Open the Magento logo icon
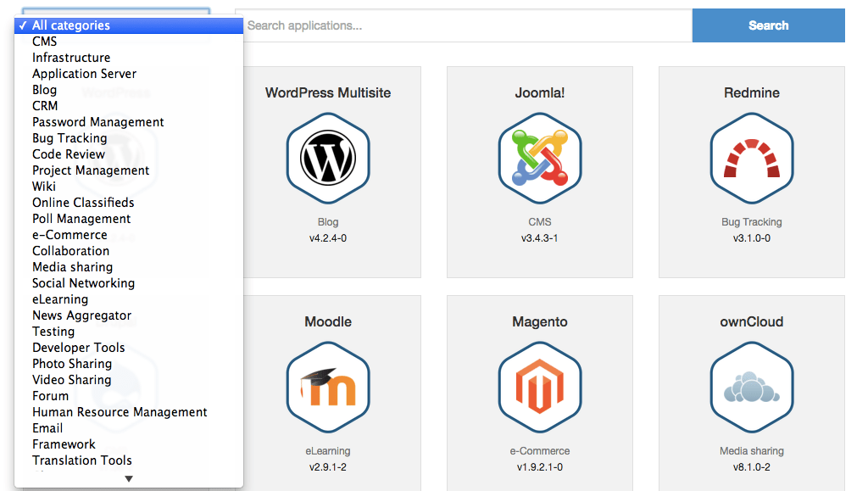The height and width of the screenshot is (491, 868). pyautogui.click(x=540, y=388)
